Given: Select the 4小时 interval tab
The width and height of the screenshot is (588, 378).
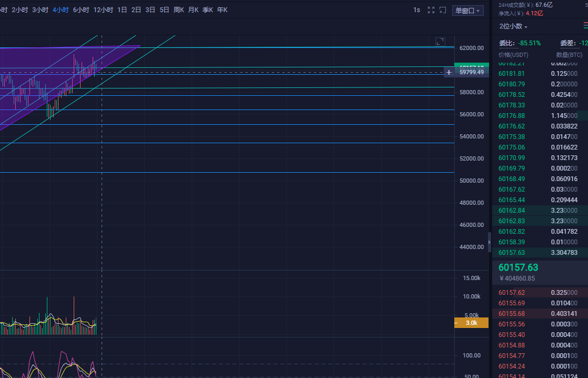Looking at the screenshot, I should [x=61, y=10].
